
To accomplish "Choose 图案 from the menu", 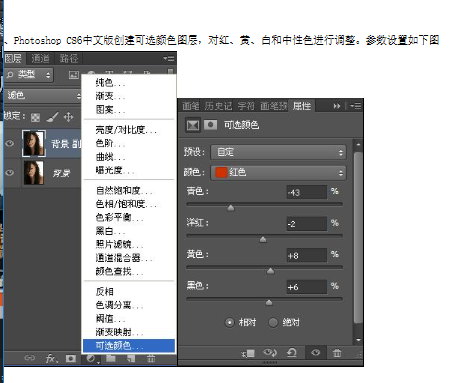I will [x=129, y=109].
